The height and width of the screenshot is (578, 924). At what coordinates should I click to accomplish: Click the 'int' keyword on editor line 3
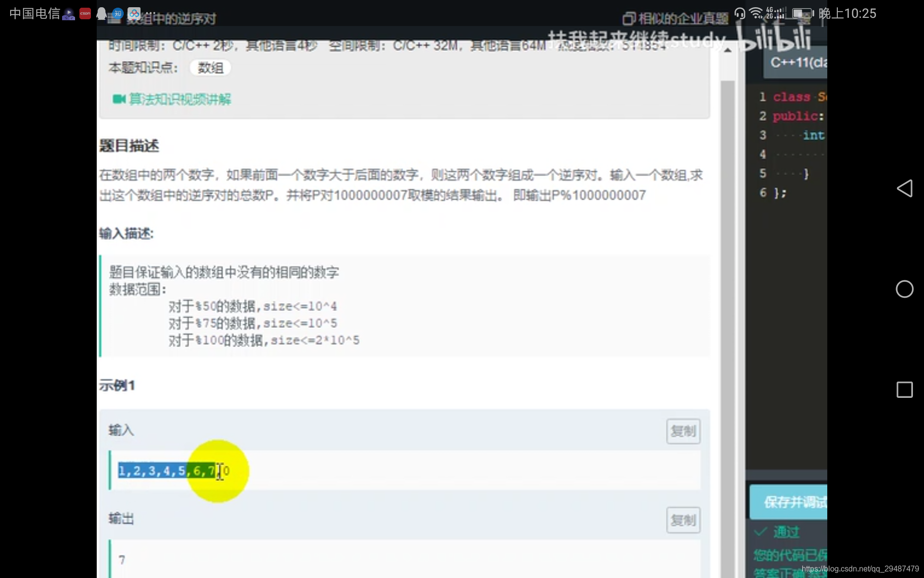(x=814, y=135)
